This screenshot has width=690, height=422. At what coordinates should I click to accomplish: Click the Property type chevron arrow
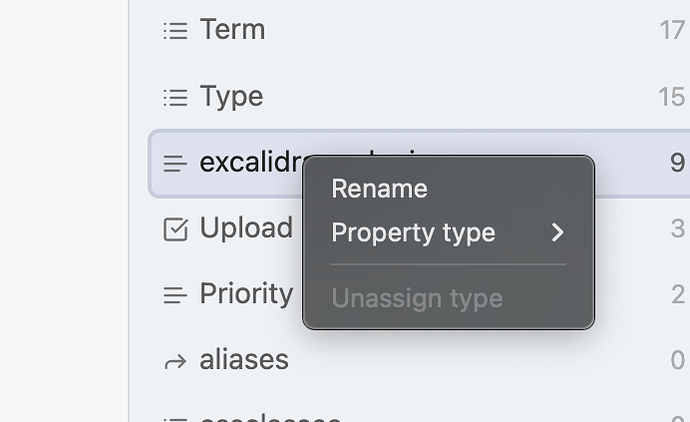tap(558, 232)
